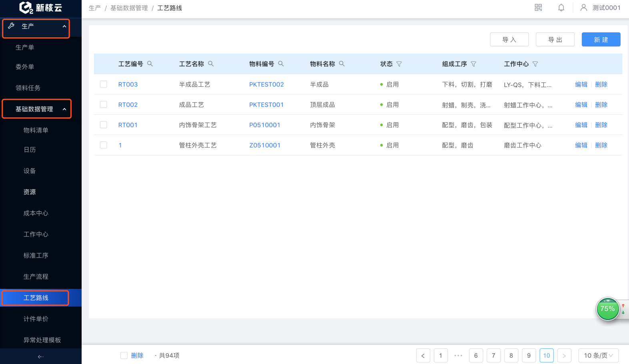Open 生产流程 menu item

tap(36, 276)
